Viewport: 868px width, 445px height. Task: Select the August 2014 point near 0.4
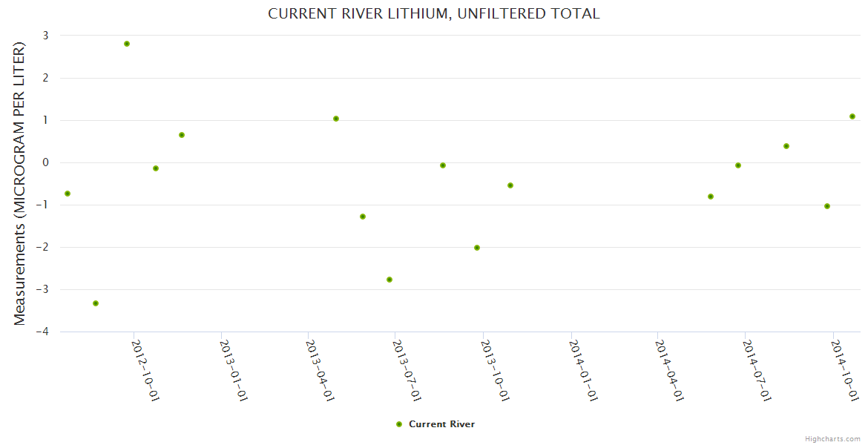[x=786, y=146]
